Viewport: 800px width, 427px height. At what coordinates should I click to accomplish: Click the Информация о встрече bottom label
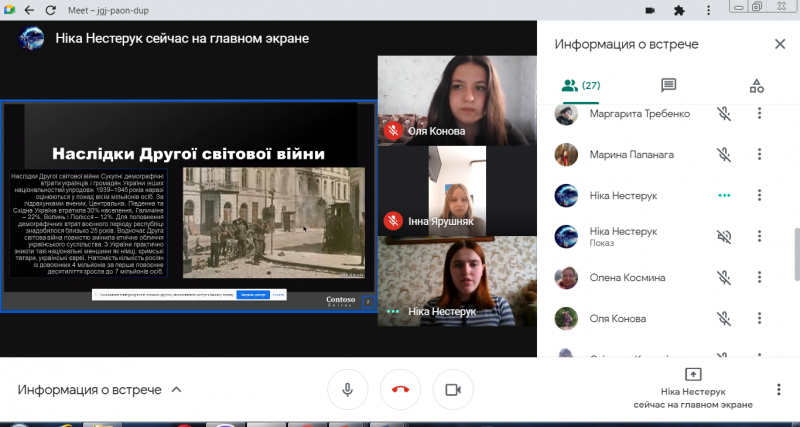89,390
